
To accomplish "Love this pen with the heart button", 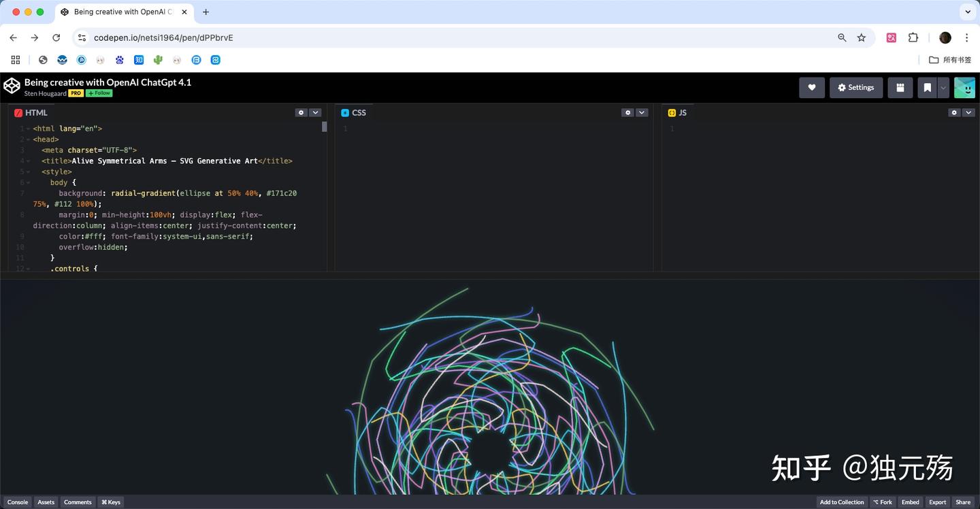I will (x=812, y=87).
